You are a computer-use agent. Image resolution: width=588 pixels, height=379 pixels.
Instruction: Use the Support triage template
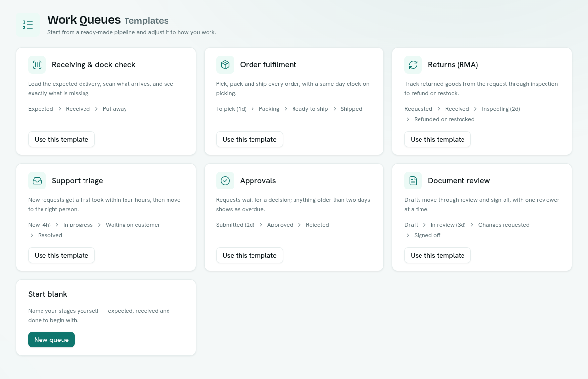pyautogui.click(x=61, y=256)
